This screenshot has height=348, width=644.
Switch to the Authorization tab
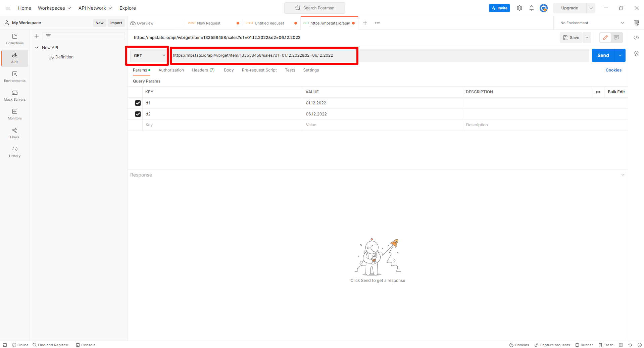point(171,70)
